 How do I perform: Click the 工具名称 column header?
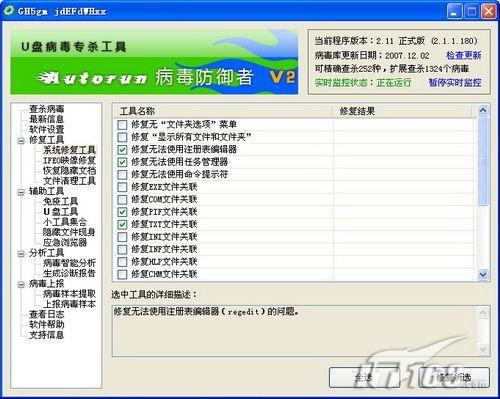coord(224,111)
